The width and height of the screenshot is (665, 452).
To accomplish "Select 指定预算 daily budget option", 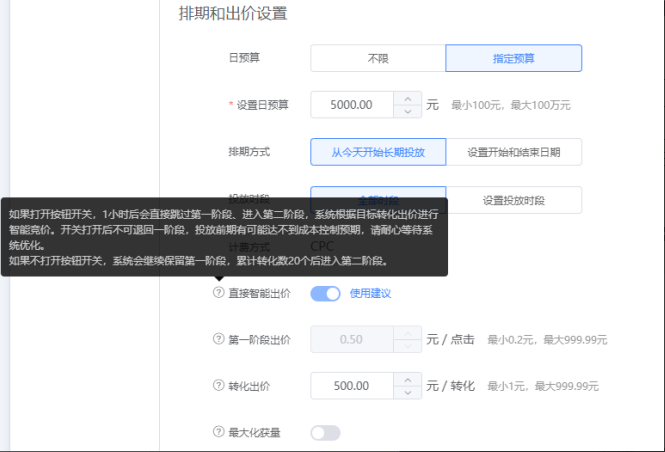I will [x=514, y=58].
